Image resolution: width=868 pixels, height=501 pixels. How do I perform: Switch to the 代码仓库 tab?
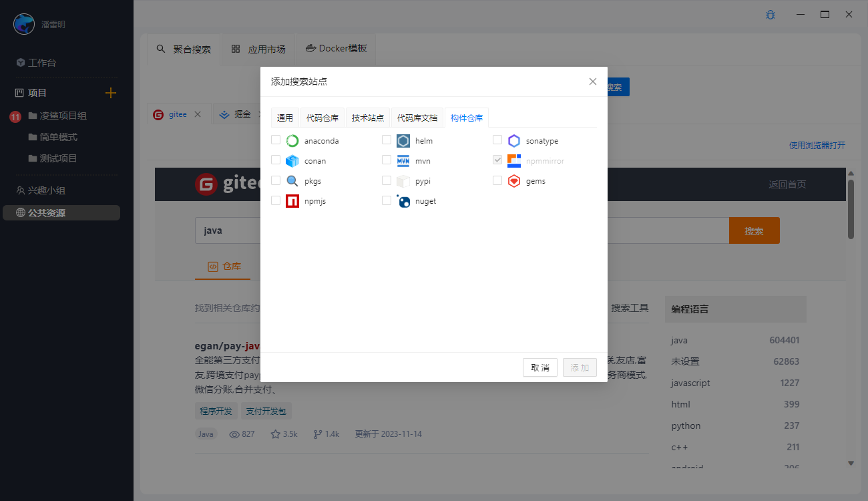(x=322, y=118)
